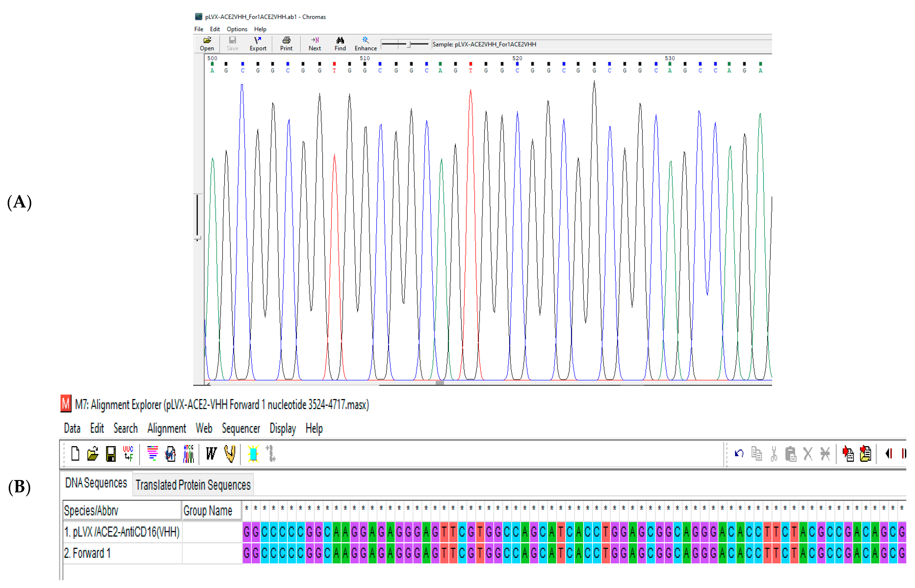Select the Forward 1 sequence row
Screen dimensions: 915x588
[87, 553]
